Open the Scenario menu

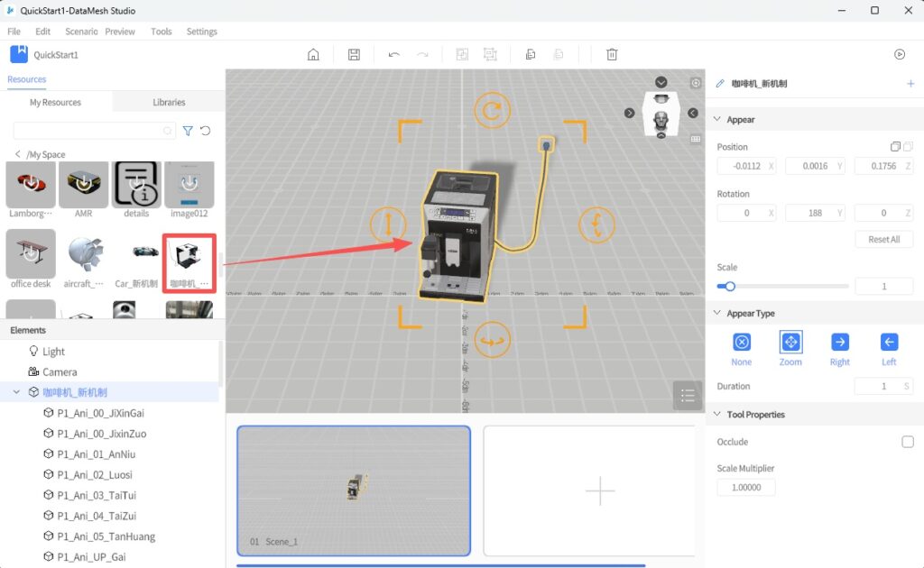(x=81, y=32)
